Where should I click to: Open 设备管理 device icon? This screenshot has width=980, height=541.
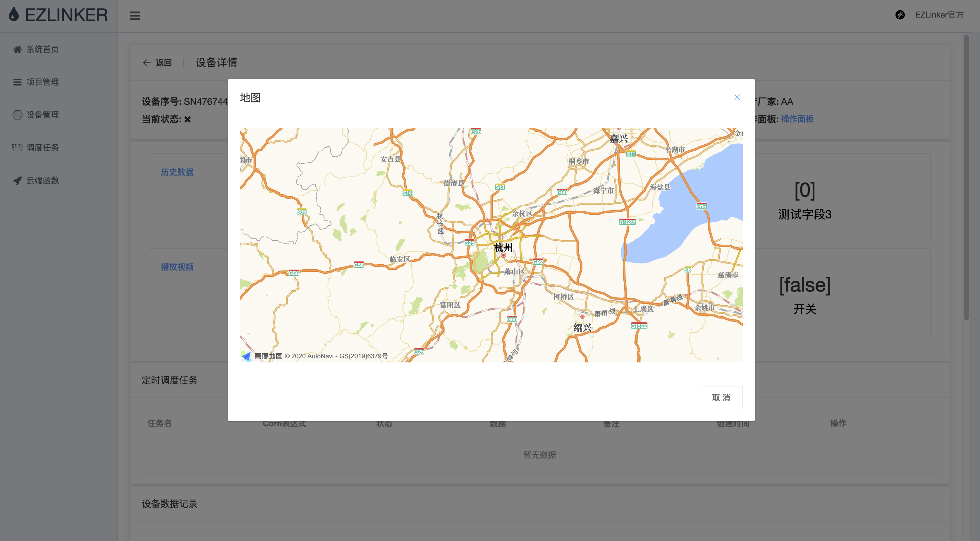[x=17, y=114]
